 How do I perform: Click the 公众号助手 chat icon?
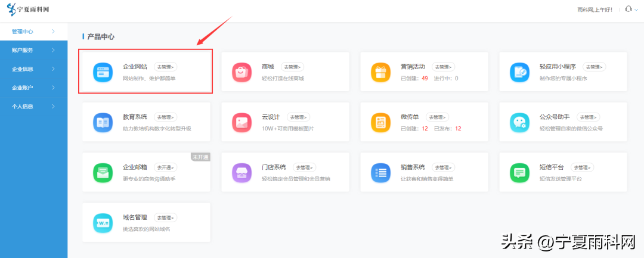pyautogui.click(x=518, y=122)
